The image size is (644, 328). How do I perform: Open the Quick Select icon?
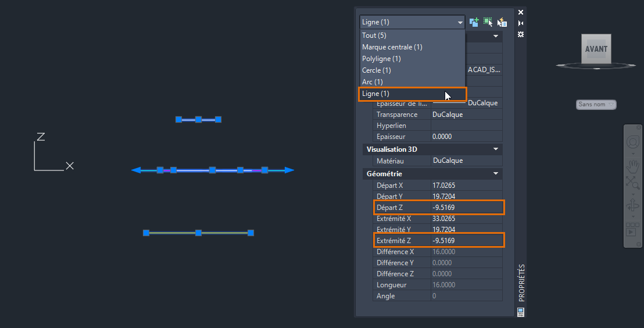pos(502,22)
